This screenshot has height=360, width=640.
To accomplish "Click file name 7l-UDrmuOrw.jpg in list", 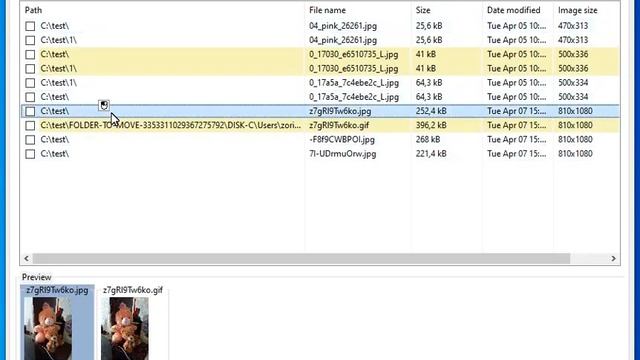I will 342,154.
